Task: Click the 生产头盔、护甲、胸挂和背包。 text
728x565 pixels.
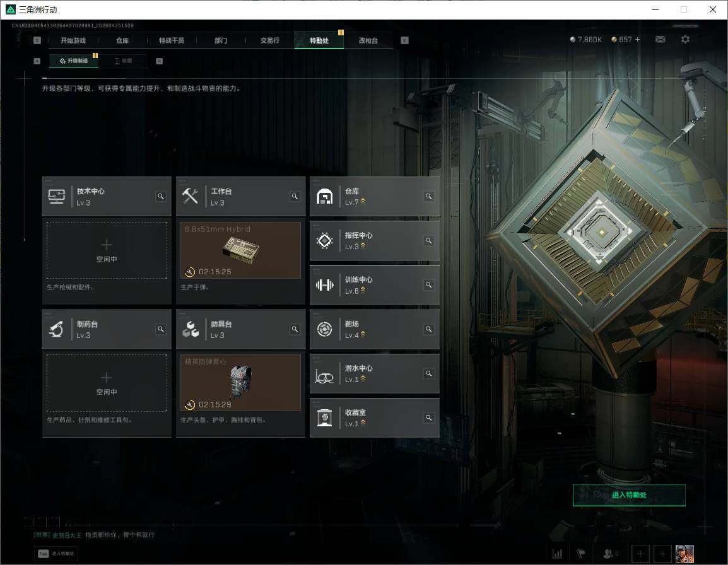Action: tap(223, 420)
